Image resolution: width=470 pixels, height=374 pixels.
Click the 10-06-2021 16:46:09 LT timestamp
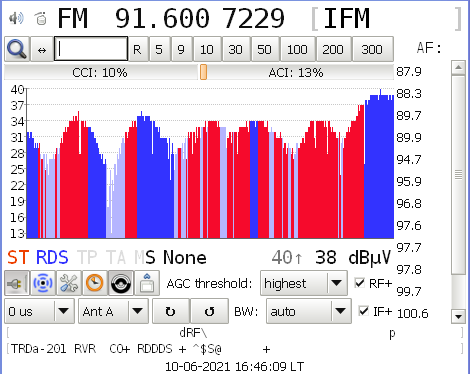point(234,367)
